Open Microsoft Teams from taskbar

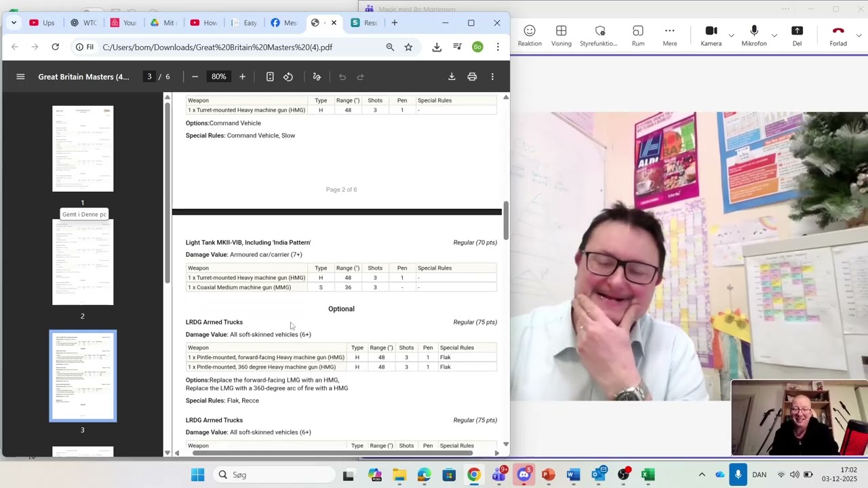(x=499, y=474)
